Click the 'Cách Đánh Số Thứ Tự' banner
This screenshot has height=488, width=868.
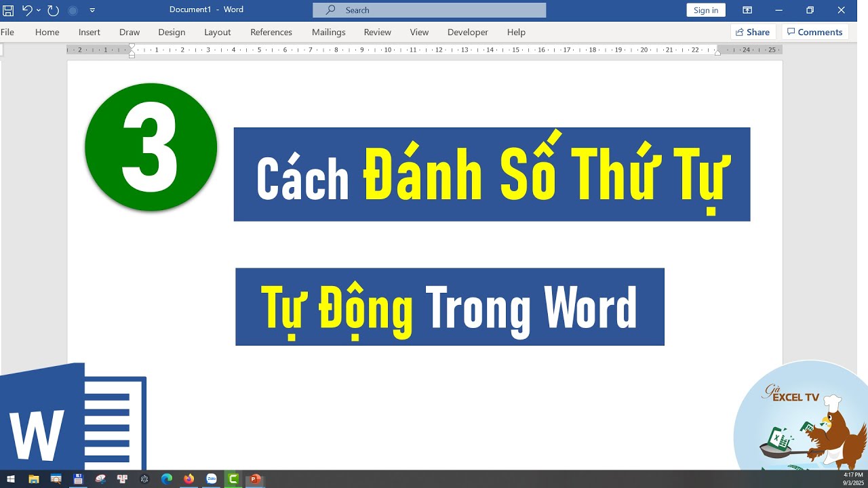pos(492,174)
